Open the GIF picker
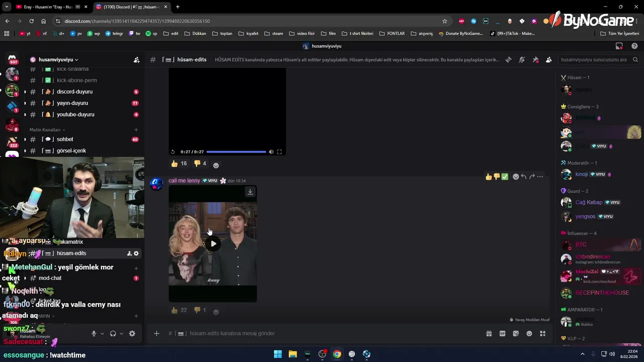The image size is (644, 362). tap(502, 333)
